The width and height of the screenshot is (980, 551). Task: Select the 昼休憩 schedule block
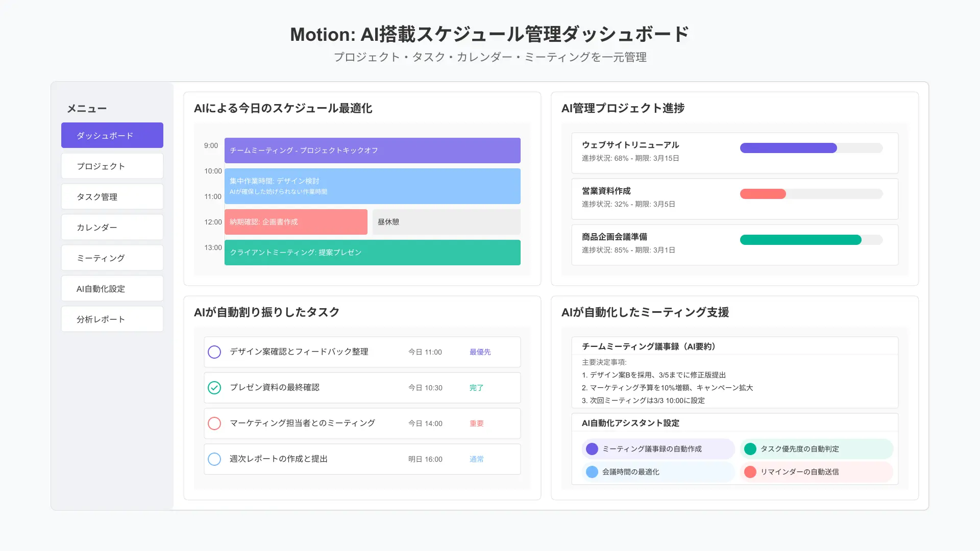pos(447,222)
